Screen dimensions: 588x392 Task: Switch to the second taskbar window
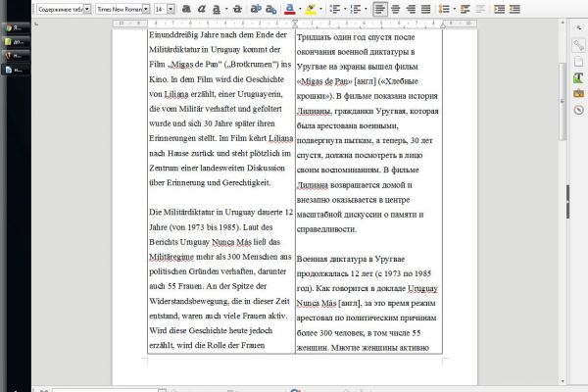click(15, 41)
